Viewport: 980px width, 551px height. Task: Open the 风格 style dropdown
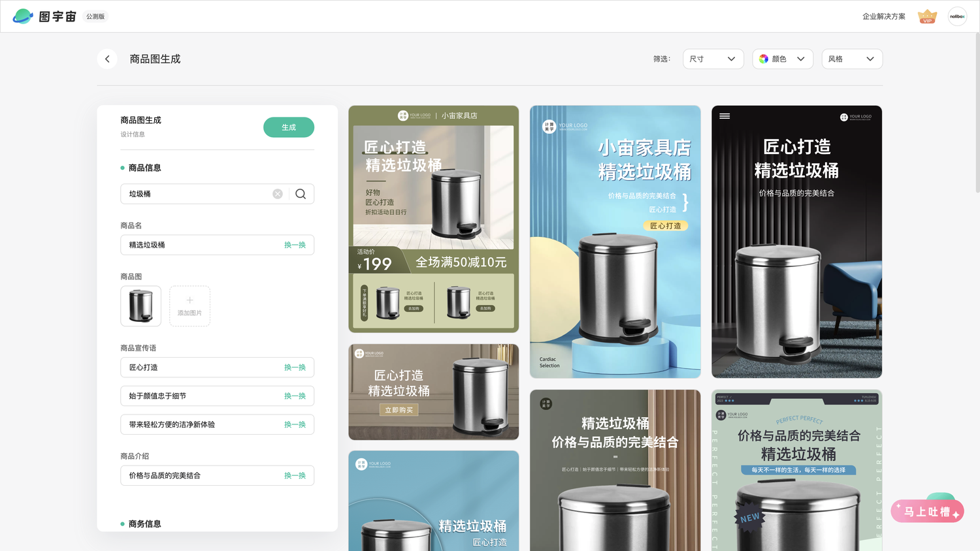pos(852,59)
